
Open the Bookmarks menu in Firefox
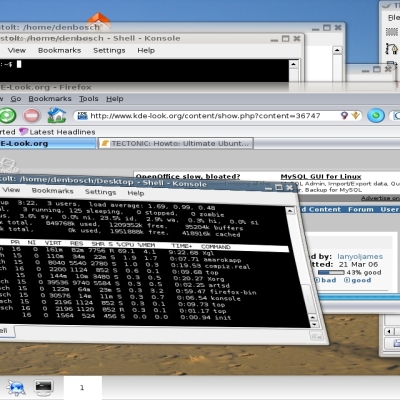(50, 99)
